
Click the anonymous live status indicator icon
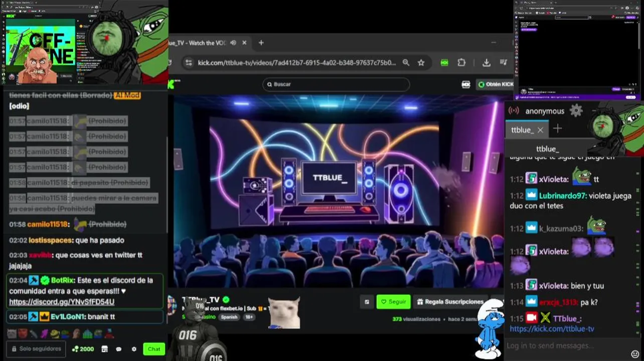(x=513, y=111)
